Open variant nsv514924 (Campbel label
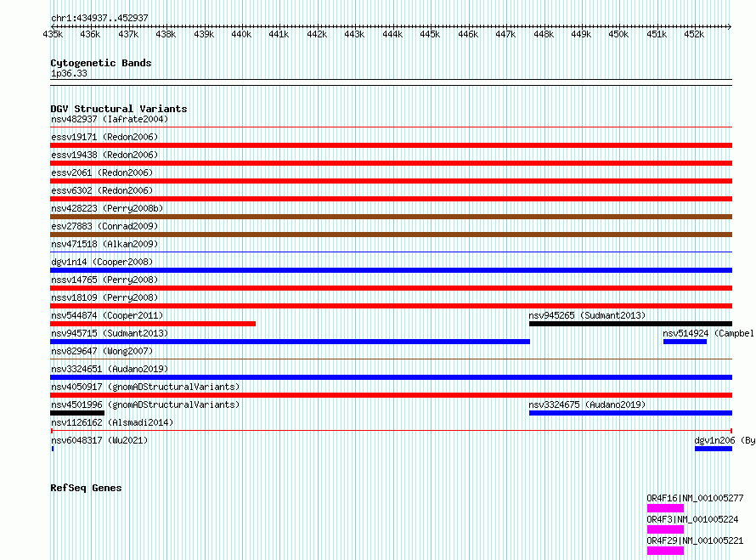The height and width of the screenshot is (560, 756). pos(708,333)
